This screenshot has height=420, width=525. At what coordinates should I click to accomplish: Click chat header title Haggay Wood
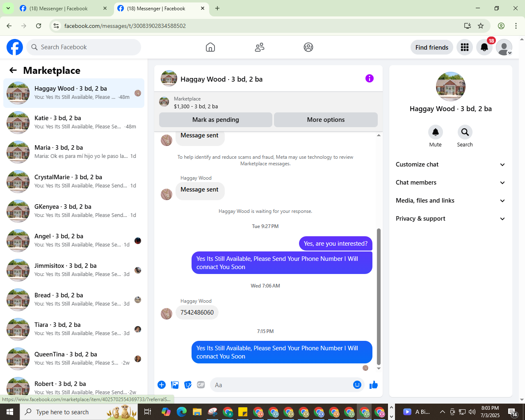point(221,79)
